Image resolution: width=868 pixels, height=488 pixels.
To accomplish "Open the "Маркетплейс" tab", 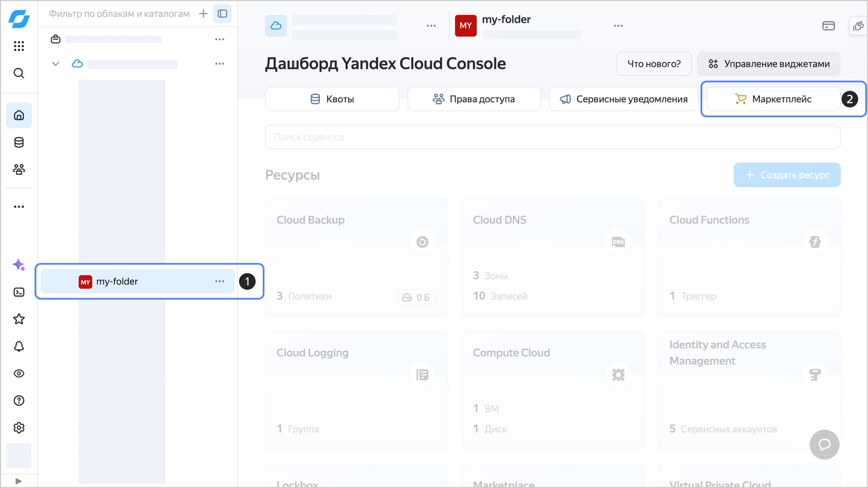I will point(774,99).
